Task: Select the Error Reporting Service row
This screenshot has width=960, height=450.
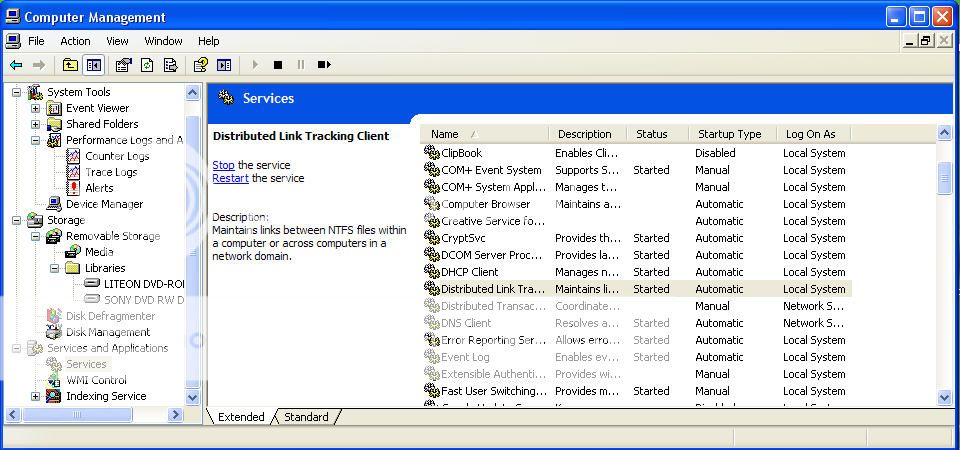Action: pyautogui.click(x=636, y=340)
